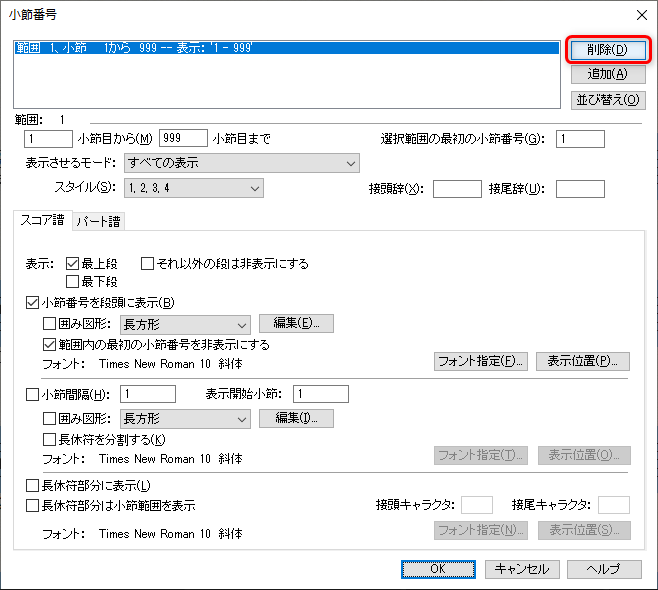The width and height of the screenshot is (658, 590).
Task: Switch to the スコア譜 tab
Action: coord(43,220)
